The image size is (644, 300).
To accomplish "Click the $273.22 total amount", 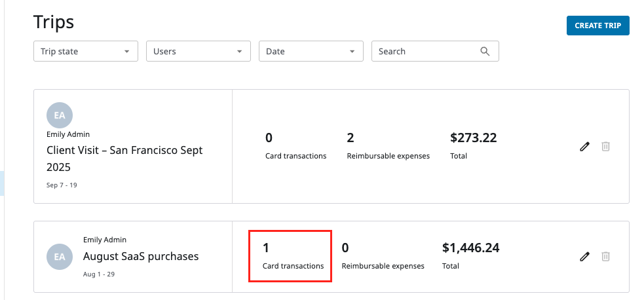I will click(x=473, y=138).
